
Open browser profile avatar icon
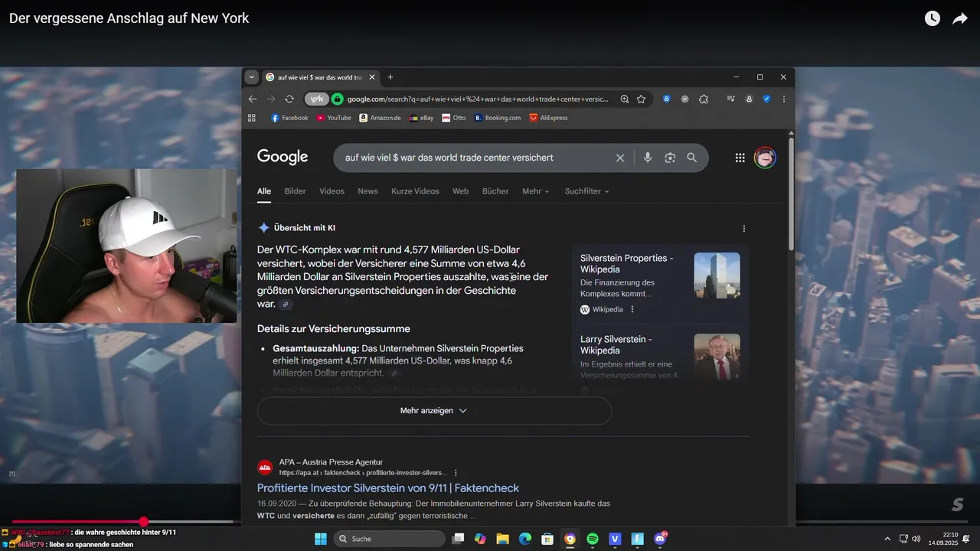point(749,99)
